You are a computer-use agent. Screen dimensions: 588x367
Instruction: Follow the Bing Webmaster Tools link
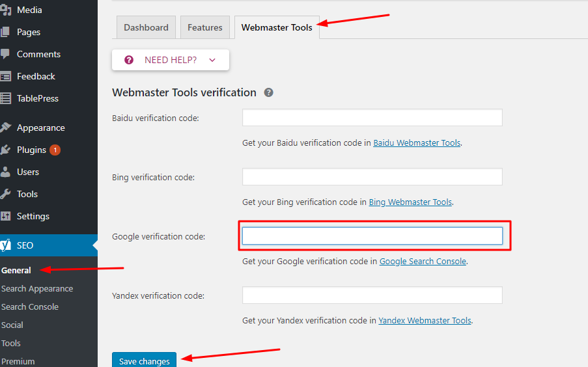coord(410,202)
